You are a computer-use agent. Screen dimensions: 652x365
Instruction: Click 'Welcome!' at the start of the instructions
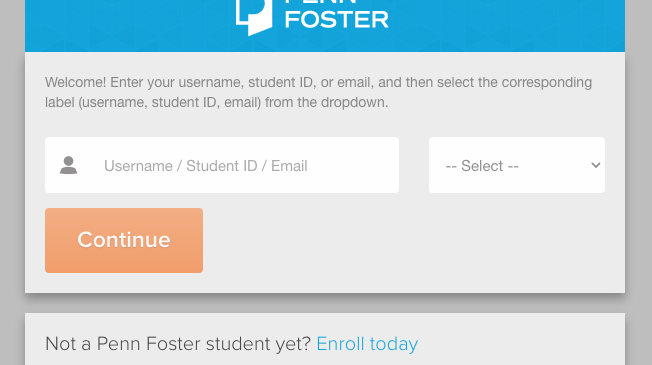click(x=76, y=82)
